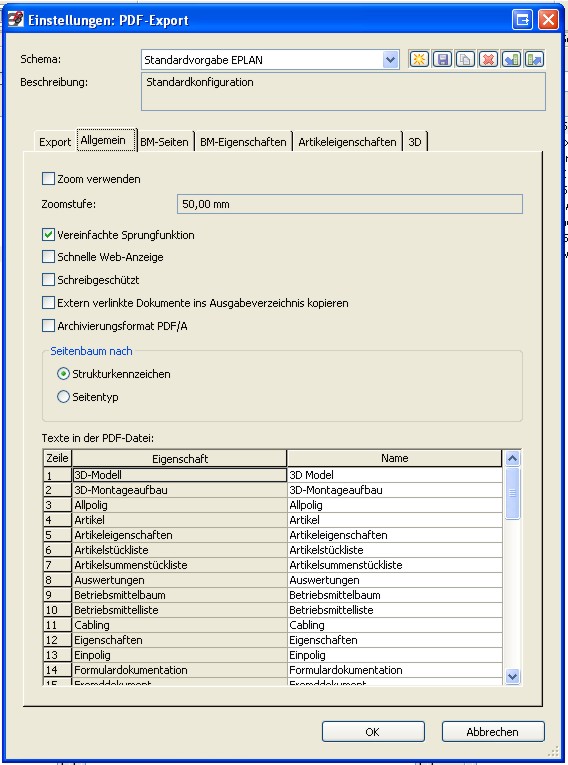Enable the Zoom verwenden checkbox
This screenshot has height=765, width=568.
[48, 179]
